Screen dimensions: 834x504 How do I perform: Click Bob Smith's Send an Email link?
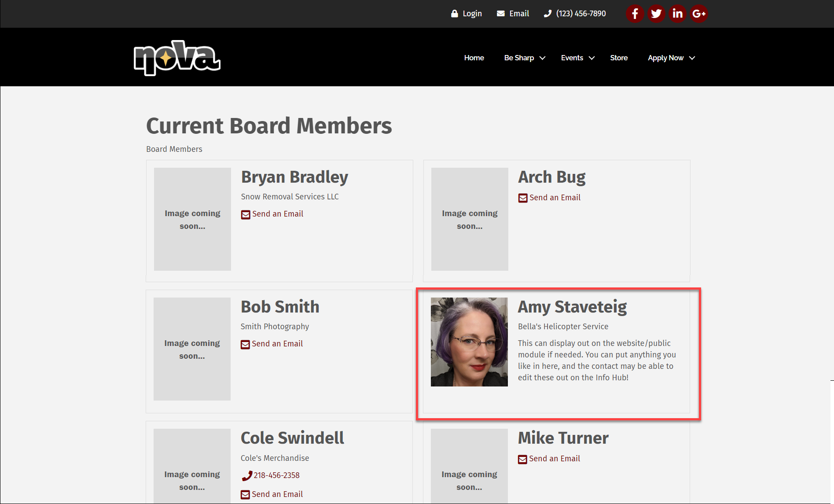[277, 344]
